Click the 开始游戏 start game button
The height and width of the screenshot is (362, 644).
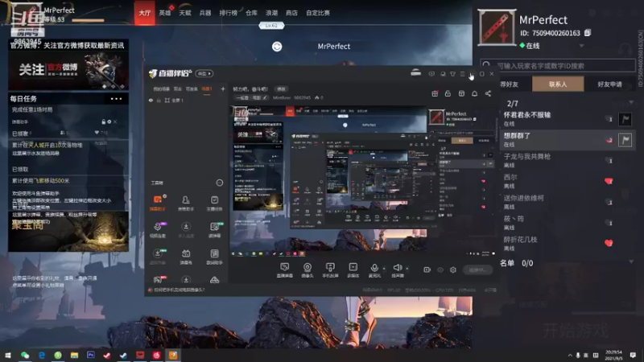point(575,330)
